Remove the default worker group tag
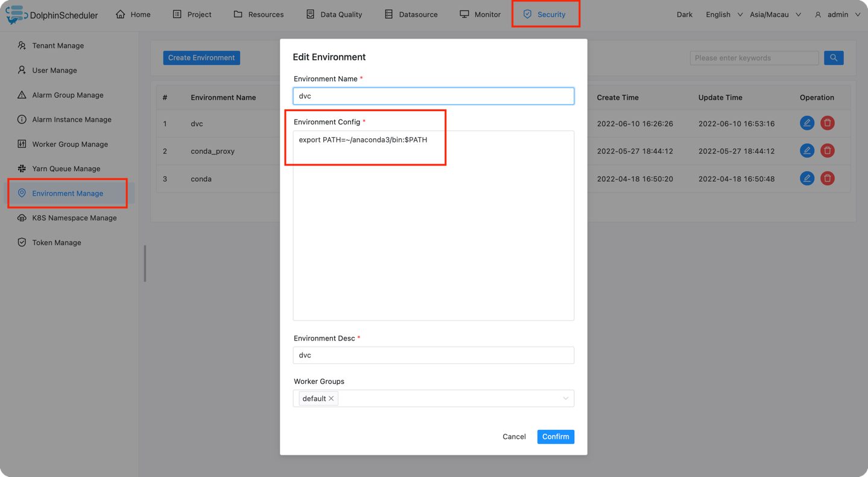 (x=331, y=399)
